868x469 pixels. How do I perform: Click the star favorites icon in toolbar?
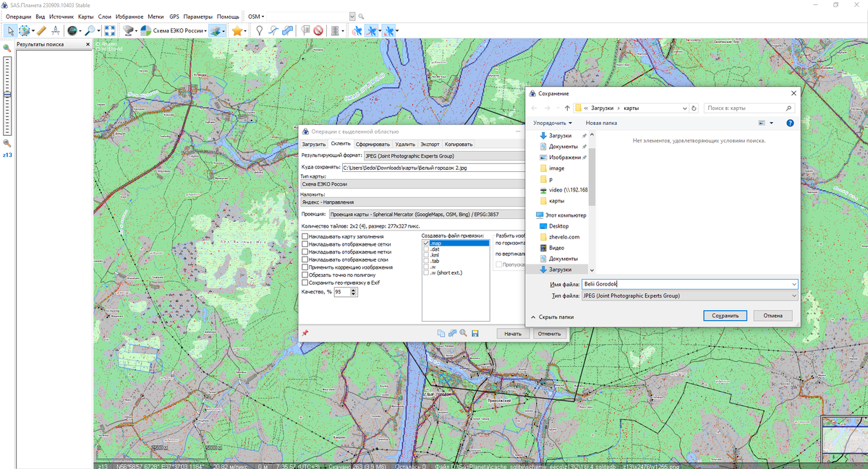[237, 31]
